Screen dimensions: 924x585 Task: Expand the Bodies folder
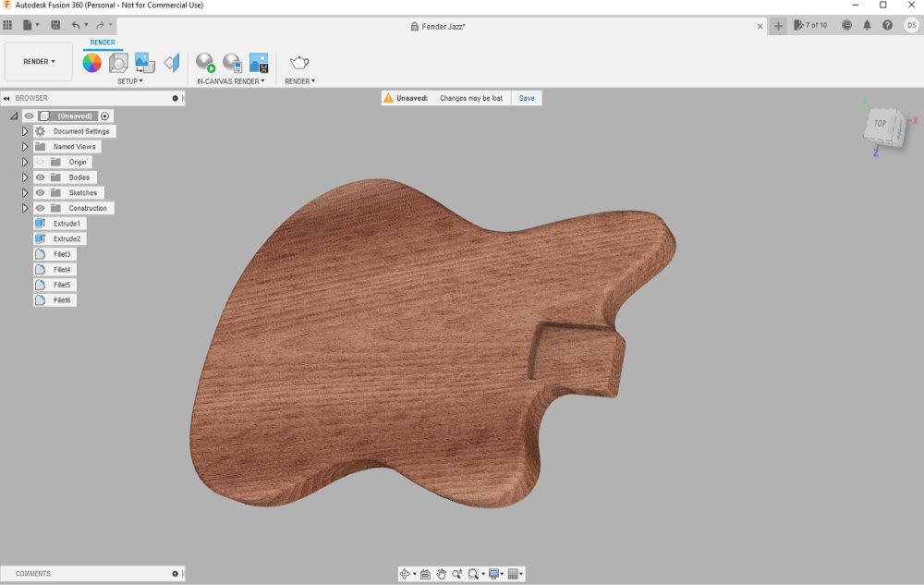coord(25,177)
